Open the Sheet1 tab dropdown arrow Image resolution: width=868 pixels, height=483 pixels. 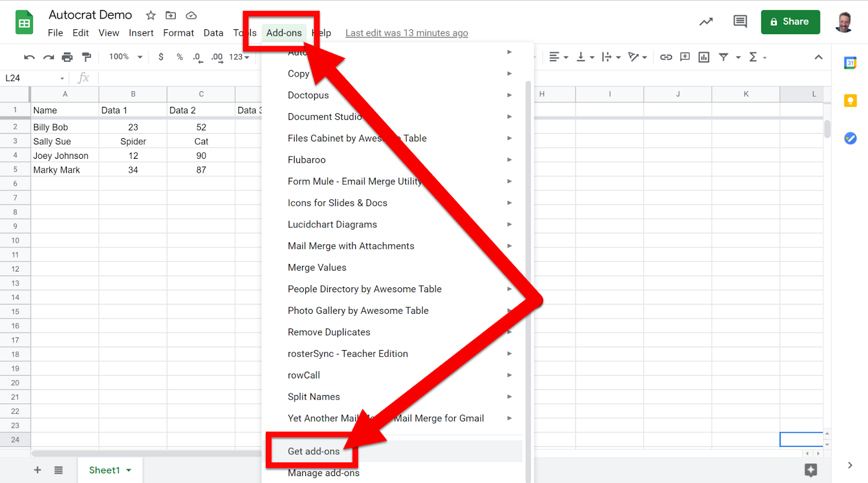tap(129, 471)
